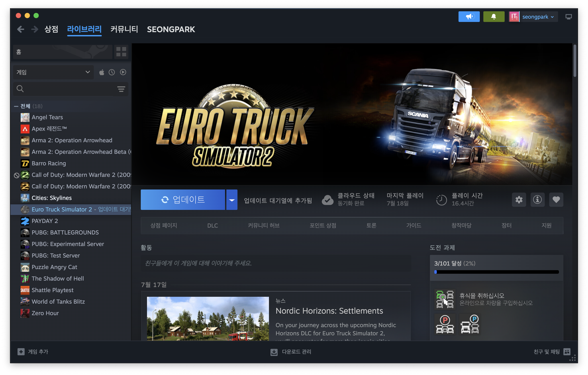Open the 토론 link
This screenshot has width=588, height=375.
tap(371, 226)
